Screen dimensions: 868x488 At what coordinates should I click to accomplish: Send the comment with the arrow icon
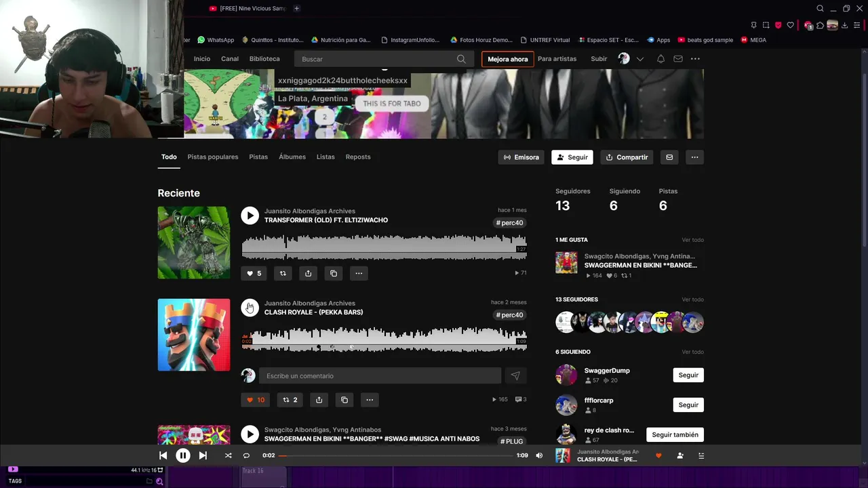pos(515,375)
